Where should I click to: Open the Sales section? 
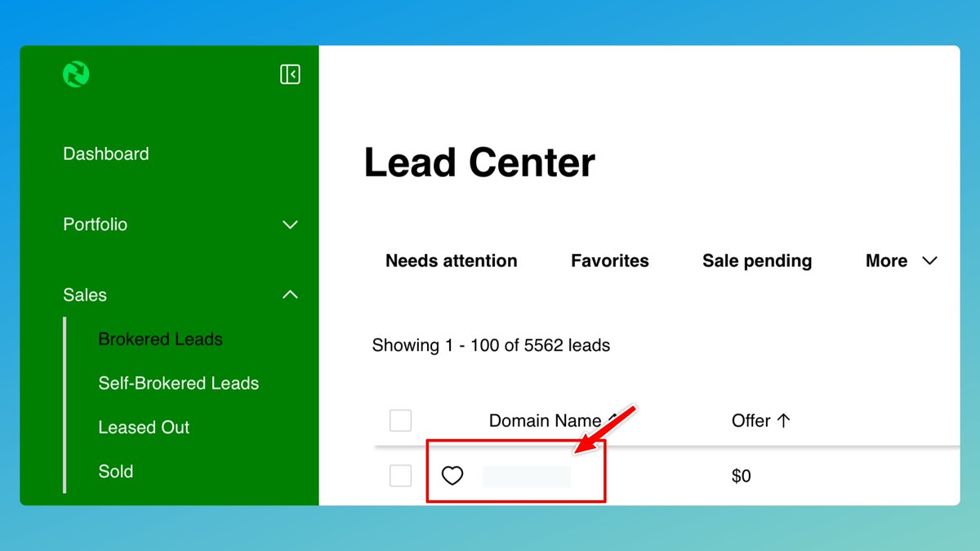click(85, 295)
